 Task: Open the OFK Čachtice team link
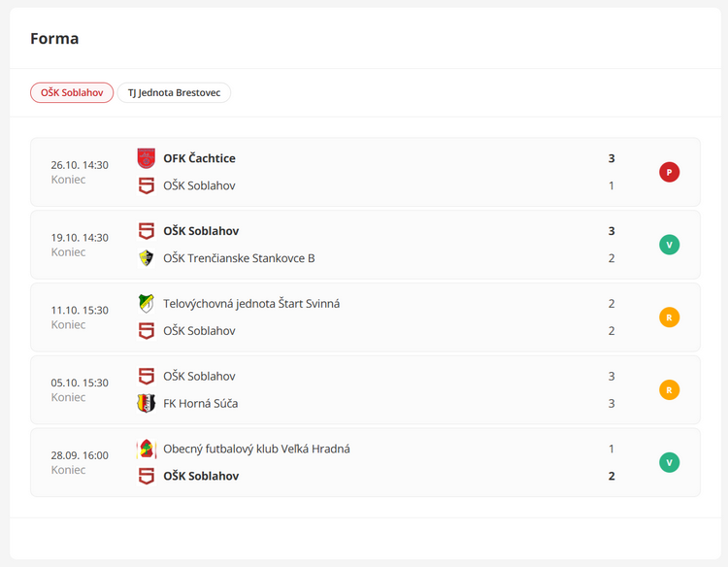[x=199, y=158]
